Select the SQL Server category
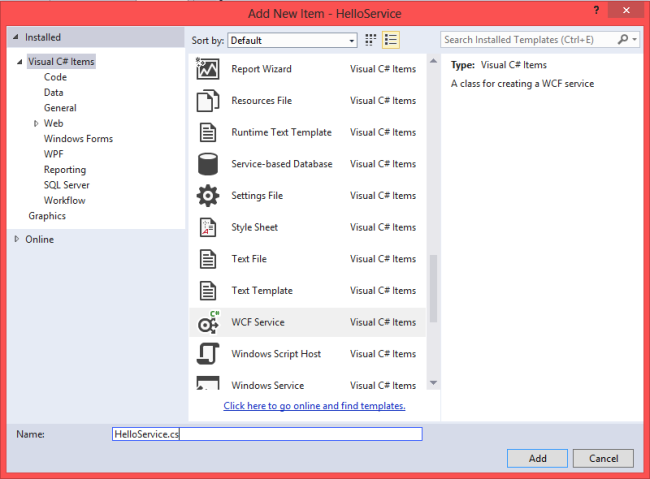650x479 pixels. (x=66, y=185)
